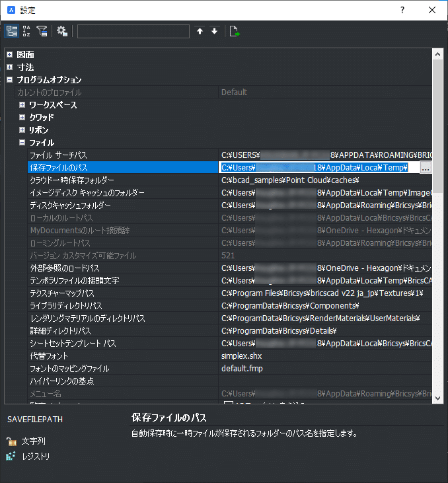Screen dimensions: 448x483
Task: Select the テンポラリファイルの接頭文字 row
Action: pyautogui.click(x=229, y=281)
